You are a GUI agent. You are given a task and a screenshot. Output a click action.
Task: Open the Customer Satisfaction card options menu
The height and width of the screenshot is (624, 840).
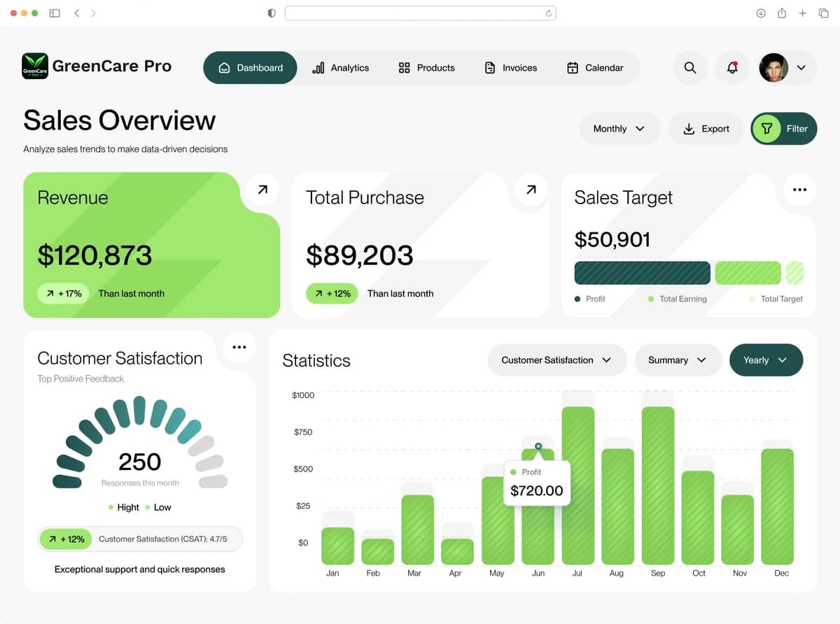coord(239,346)
